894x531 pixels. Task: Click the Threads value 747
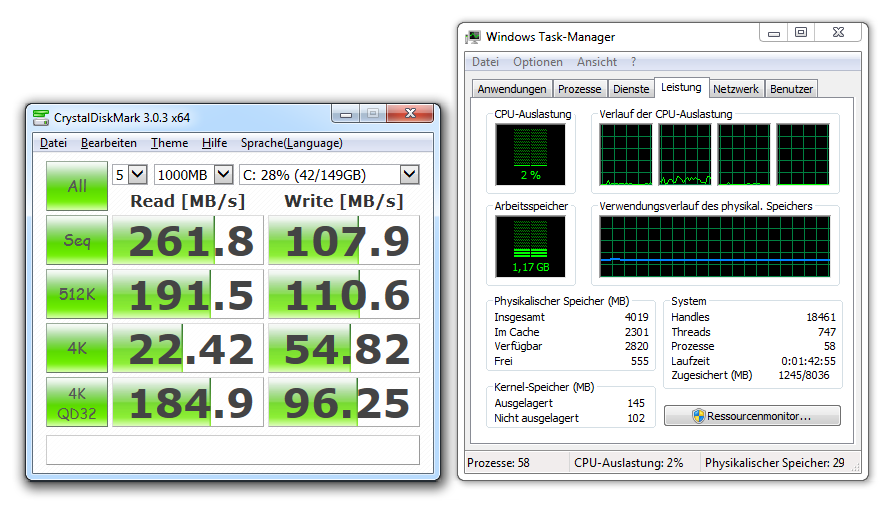coord(827,332)
